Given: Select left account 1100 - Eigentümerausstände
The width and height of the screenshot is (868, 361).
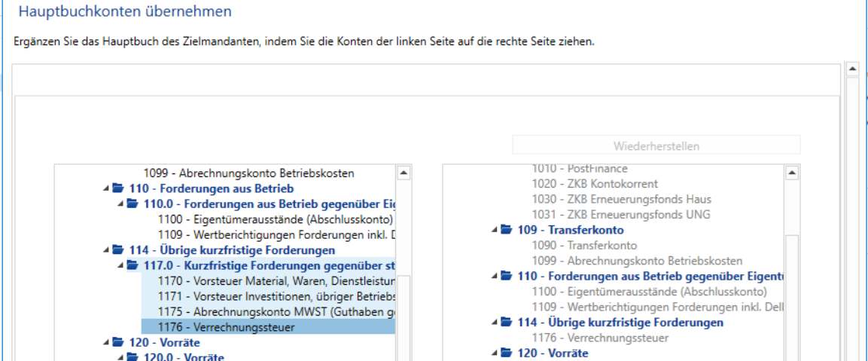Looking at the screenshot, I should [x=275, y=219].
